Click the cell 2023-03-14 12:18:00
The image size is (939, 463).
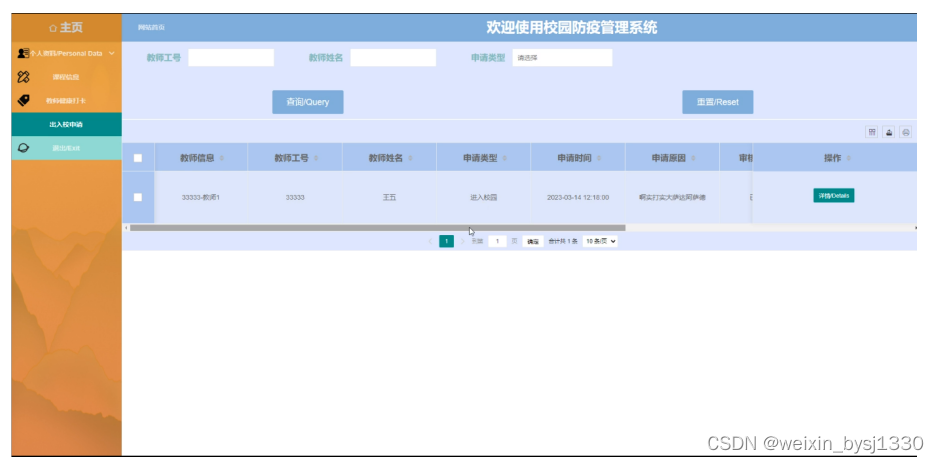pyautogui.click(x=578, y=197)
